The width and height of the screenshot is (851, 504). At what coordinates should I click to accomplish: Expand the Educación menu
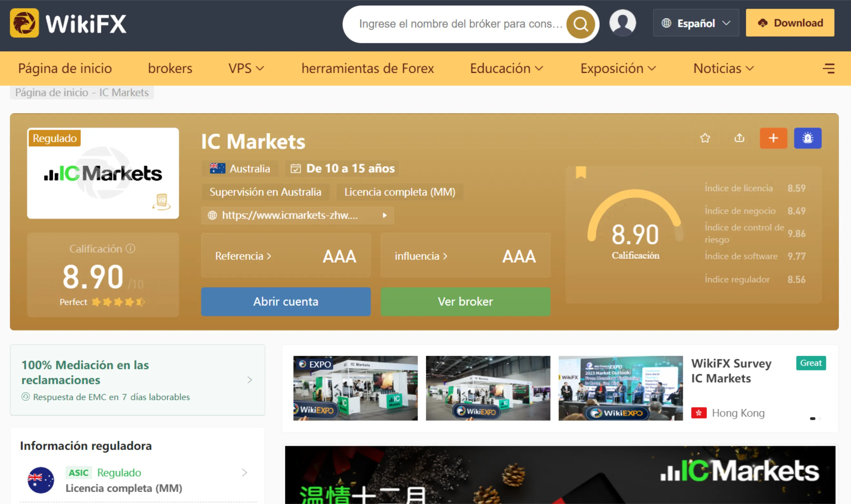click(506, 69)
